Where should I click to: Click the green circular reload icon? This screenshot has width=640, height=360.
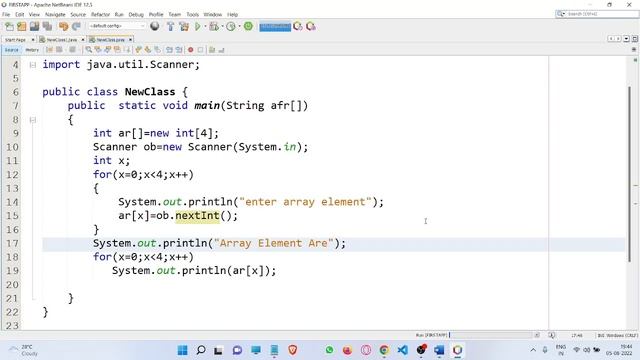(248, 26)
